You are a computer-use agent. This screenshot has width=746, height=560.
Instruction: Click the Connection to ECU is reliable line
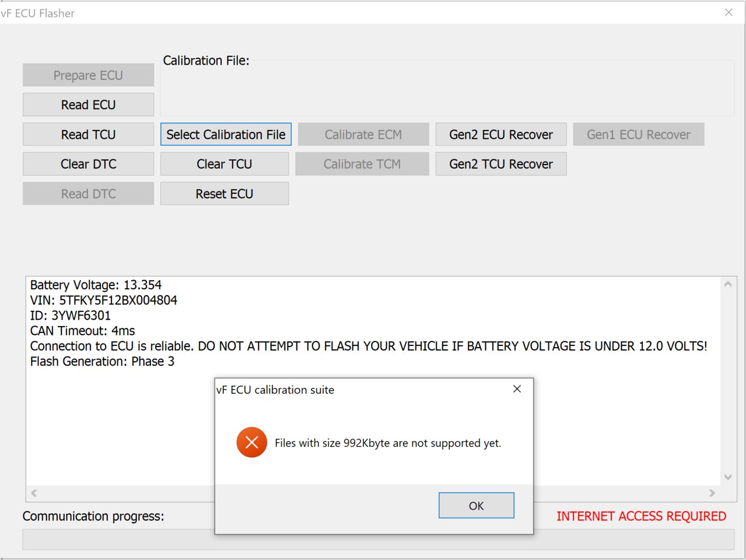coord(369,346)
